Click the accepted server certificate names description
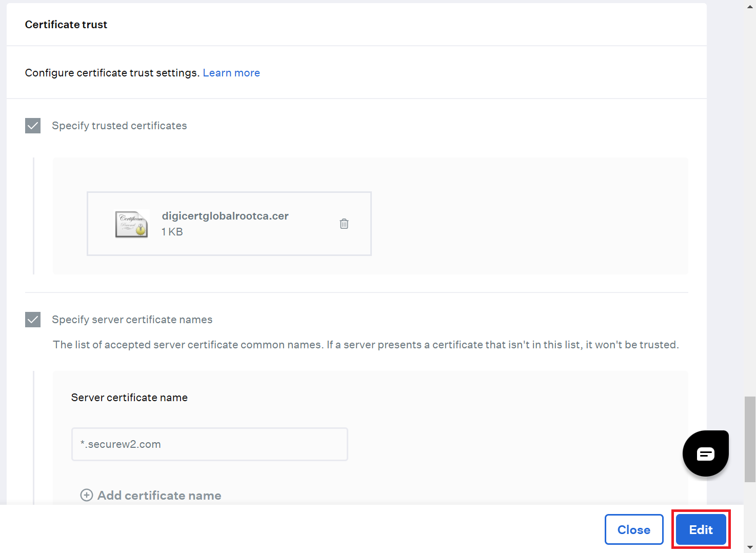Viewport: 756px width, 553px height. pyautogui.click(x=366, y=345)
